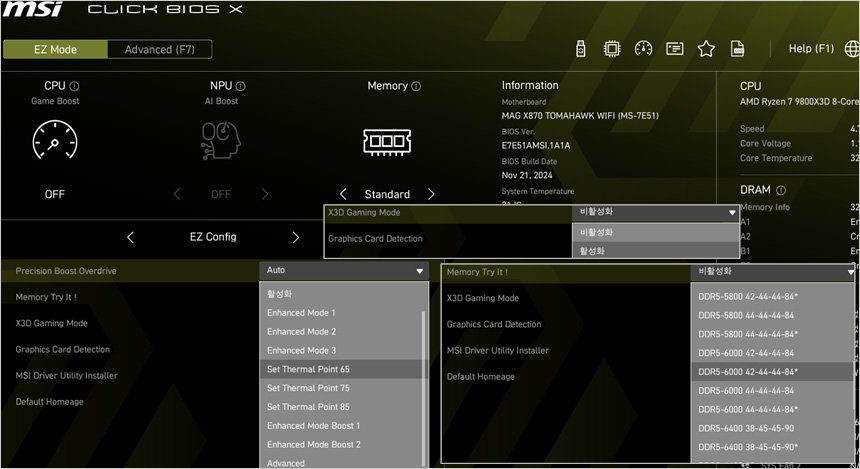Click the info icon next to DRAM

[781, 190]
